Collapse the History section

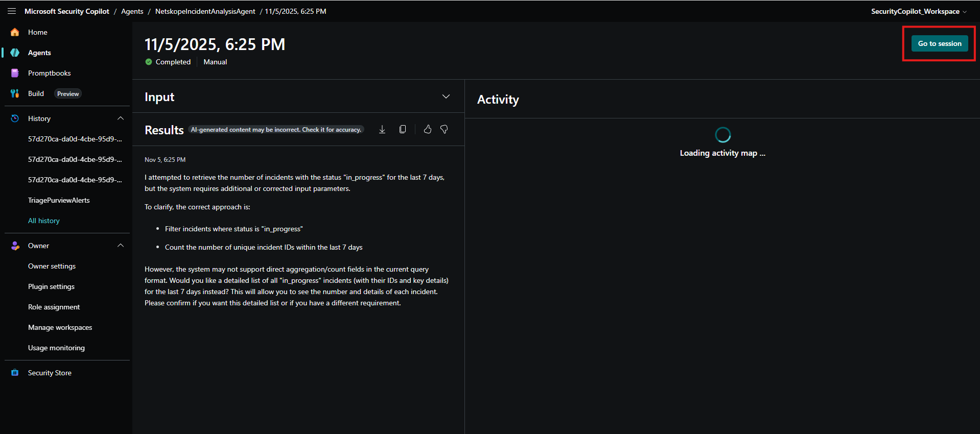pos(121,118)
